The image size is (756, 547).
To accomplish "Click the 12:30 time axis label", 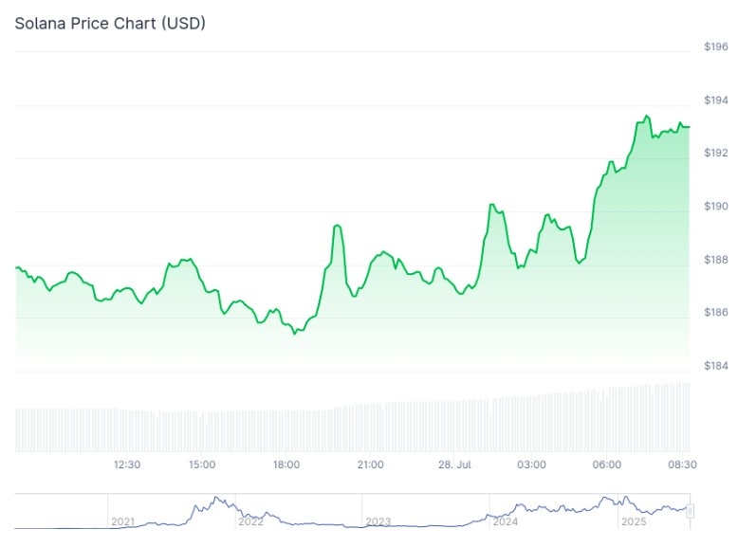I will tap(127, 465).
